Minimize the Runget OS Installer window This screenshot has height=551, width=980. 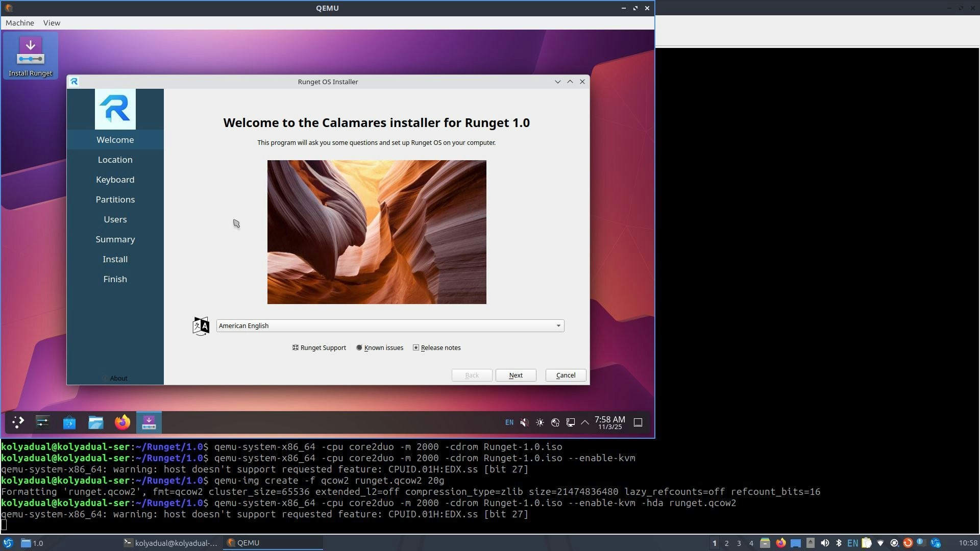coord(557,82)
